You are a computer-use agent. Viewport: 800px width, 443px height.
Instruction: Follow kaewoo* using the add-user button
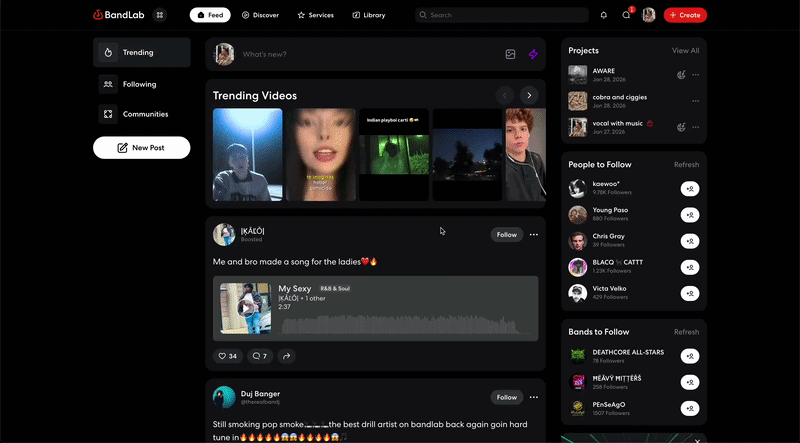point(690,188)
